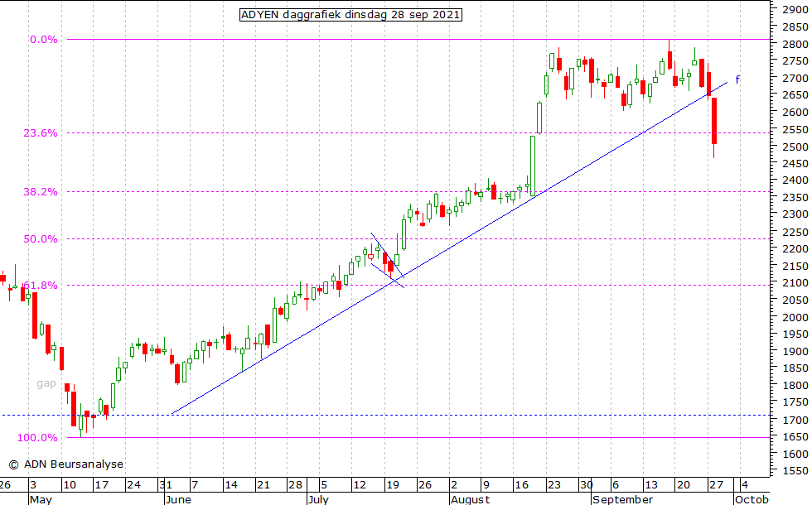Click date tick 12 under July
812x505 pixels.
360,485
